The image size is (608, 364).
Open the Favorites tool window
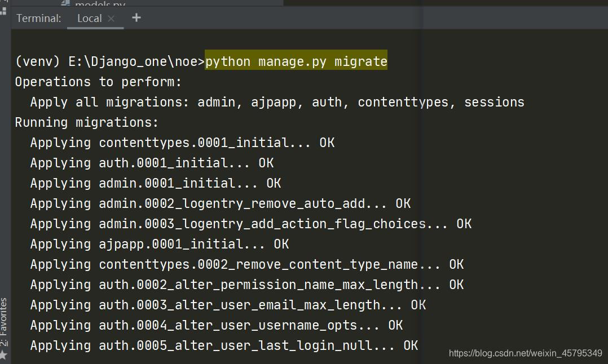4,322
